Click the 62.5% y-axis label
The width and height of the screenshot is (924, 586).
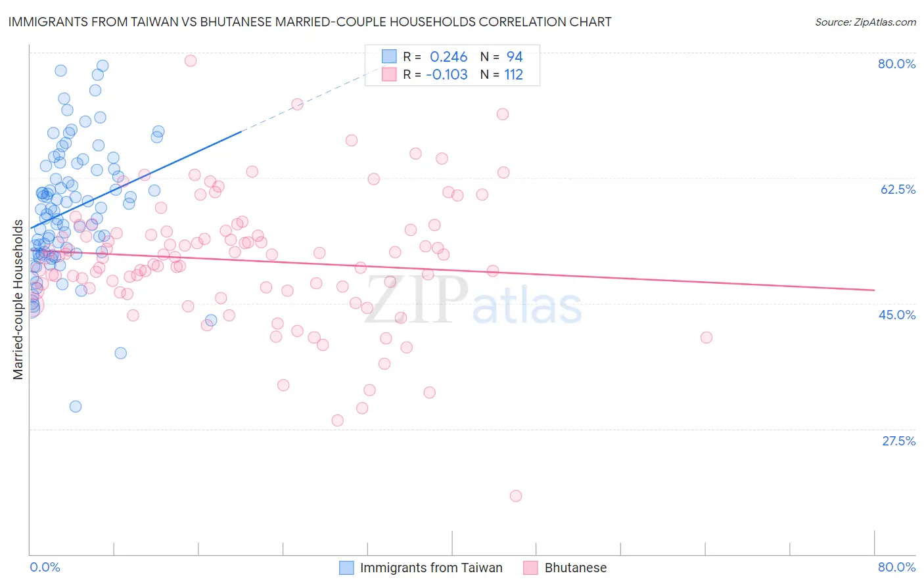898,189
